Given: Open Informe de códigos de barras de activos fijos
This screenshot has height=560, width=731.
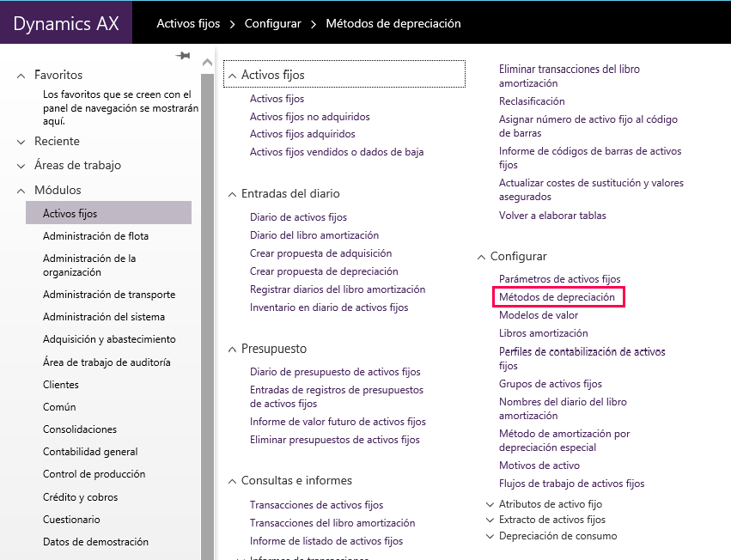Looking at the screenshot, I should (590, 158).
